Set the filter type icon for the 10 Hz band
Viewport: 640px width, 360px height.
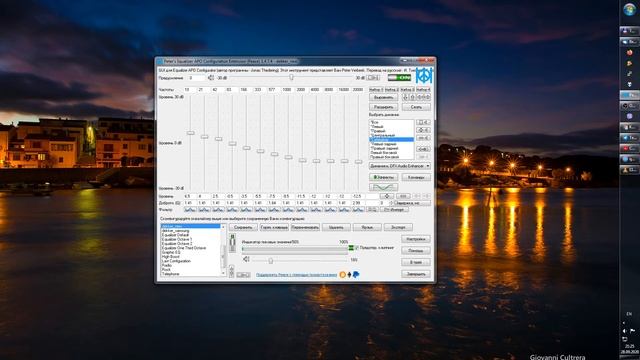190,209
